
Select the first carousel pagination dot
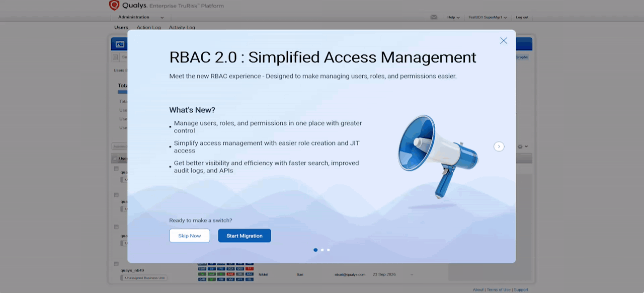point(315,250)
